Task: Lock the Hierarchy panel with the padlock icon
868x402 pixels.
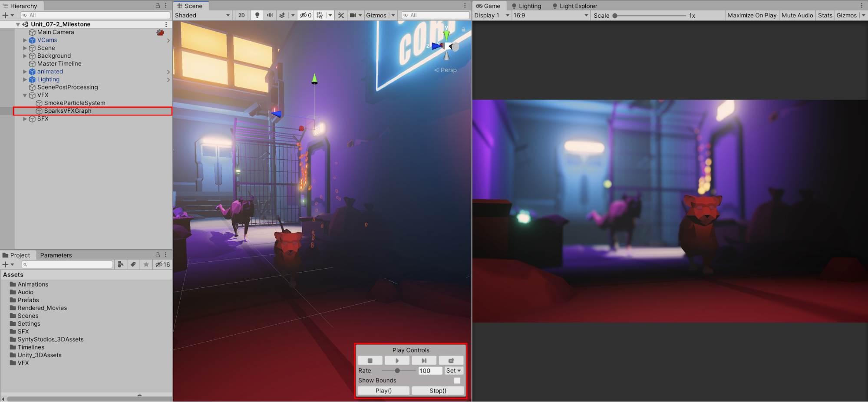Action: click(x=158, y=6)
